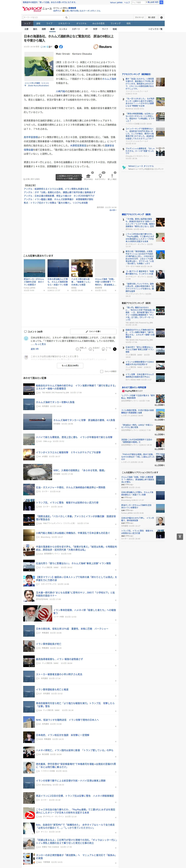Click the scroll-to-top arrow button
Viewport: 186px width, 868px height.
pos(180,537)
